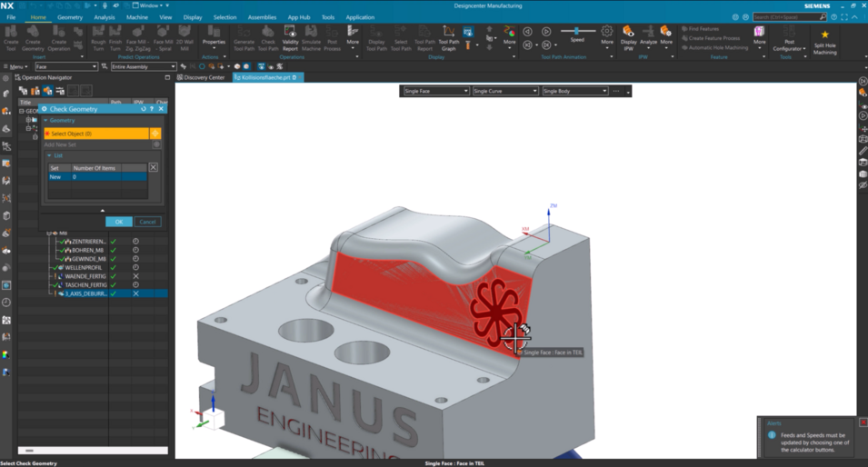The image size is (868, 467).
Task: Open the Entire Assembly scope dropdown
Action: [x=144, y=66]
